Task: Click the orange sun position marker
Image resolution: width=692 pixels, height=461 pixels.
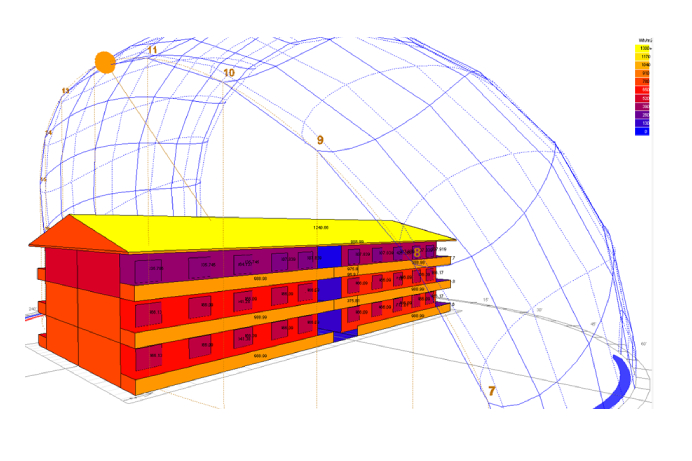Action: point(105,62)
